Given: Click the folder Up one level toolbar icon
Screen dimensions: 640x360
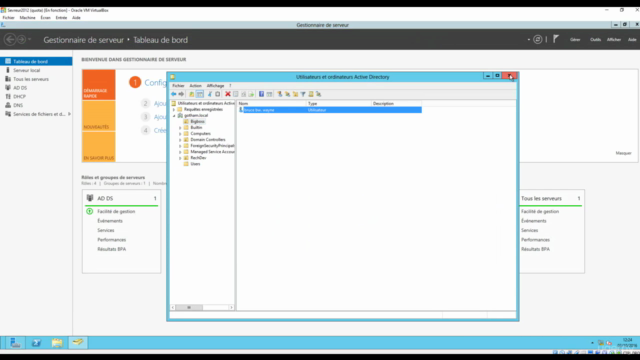Looking at the screenshot, I should pyautogui.click(x=191, y=94).
